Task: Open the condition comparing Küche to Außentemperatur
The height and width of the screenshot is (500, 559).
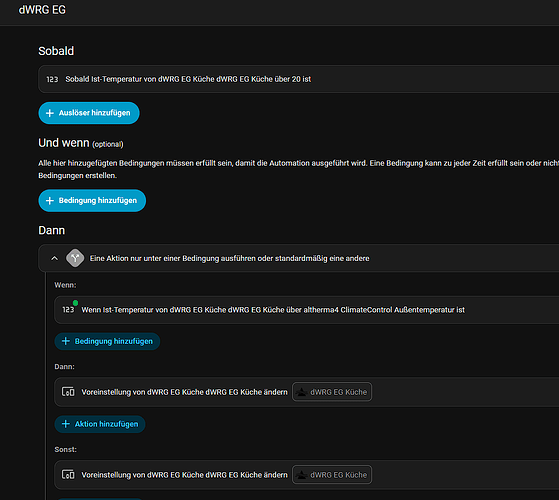Action: tap(307, 310)
